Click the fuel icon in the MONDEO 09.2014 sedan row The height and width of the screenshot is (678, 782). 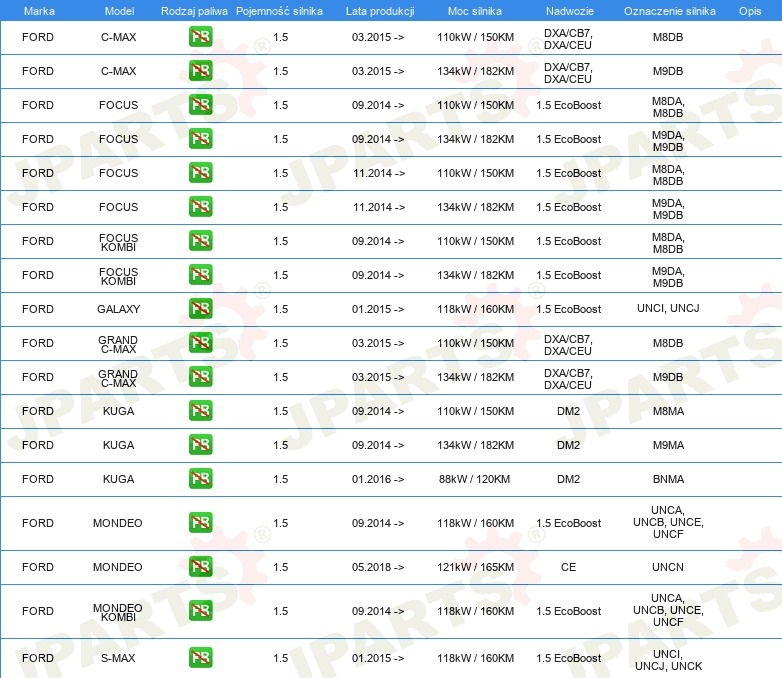[200, 522]
